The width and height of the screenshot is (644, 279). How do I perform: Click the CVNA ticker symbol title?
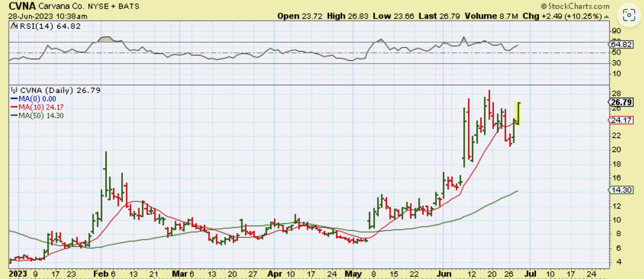[x=22, y=6]
